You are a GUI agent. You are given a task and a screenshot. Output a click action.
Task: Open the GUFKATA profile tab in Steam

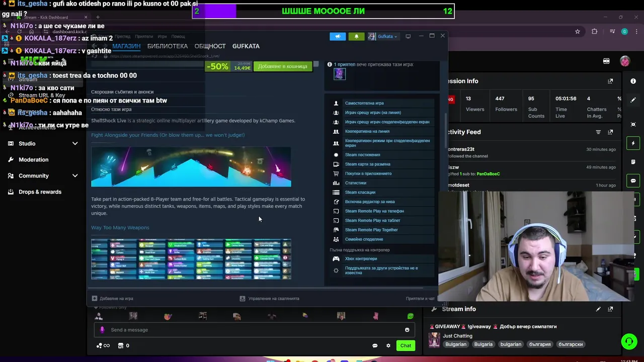(246, 46)
